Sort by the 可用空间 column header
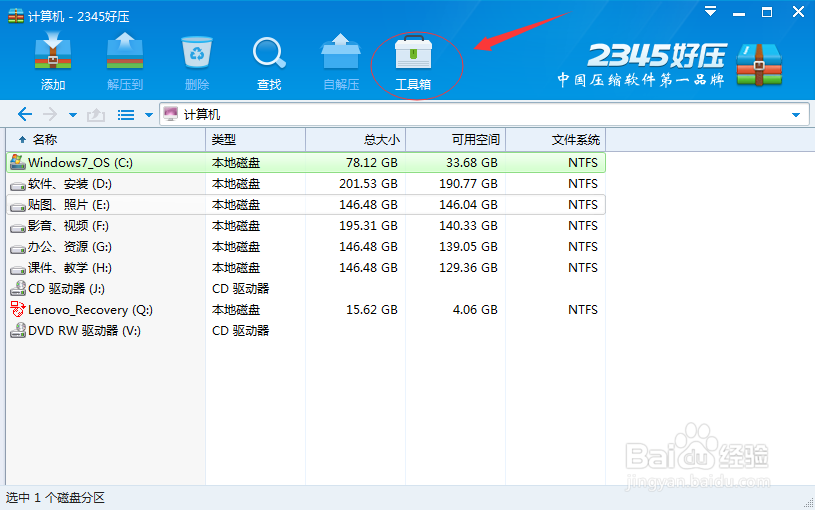 click(x=455, y=139)
